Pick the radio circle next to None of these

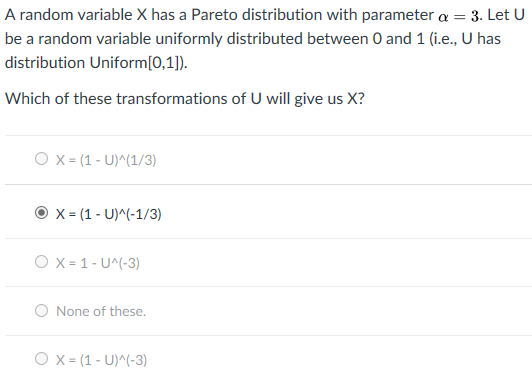point(41,310)
